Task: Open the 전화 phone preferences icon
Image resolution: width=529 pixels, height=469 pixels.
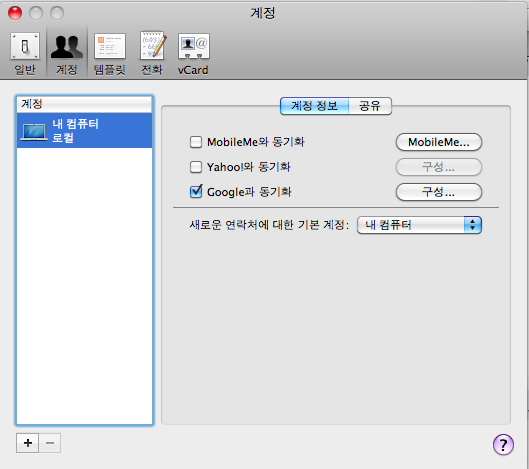Action: click(152, 53)
